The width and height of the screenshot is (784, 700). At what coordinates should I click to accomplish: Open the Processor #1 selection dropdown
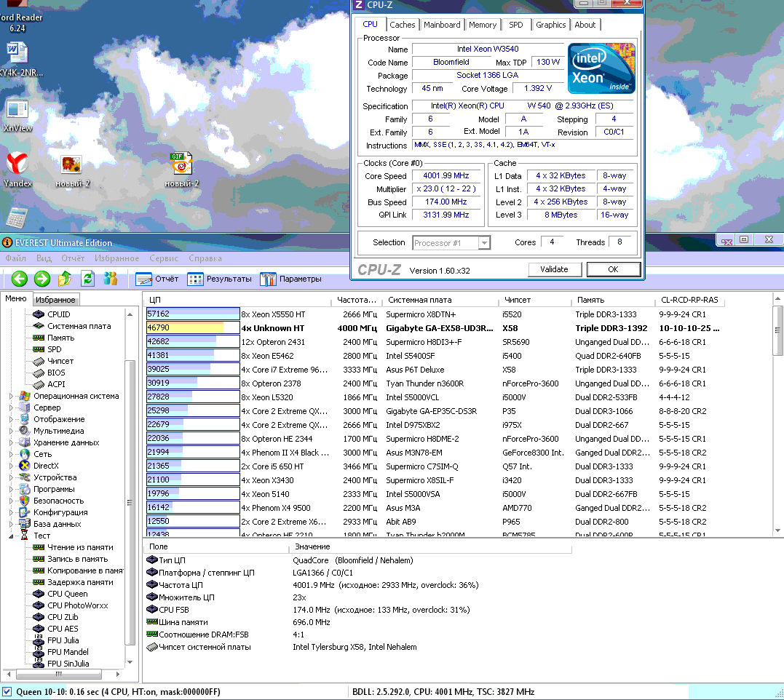451,243
